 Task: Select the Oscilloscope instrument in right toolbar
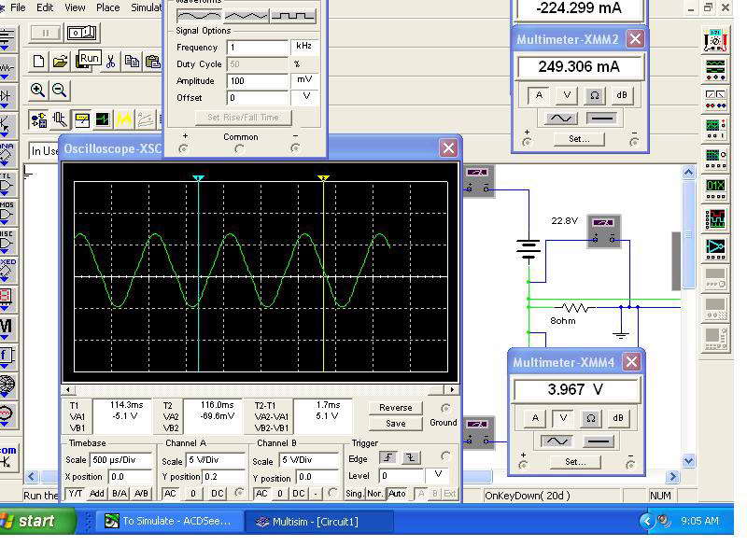[x=715, y=129]
